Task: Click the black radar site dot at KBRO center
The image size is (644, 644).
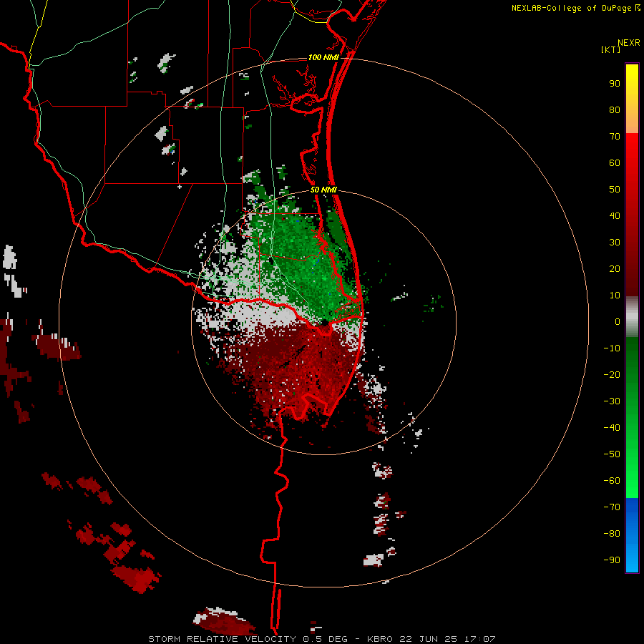Action: pyautogui.click(x=324, y=323)
